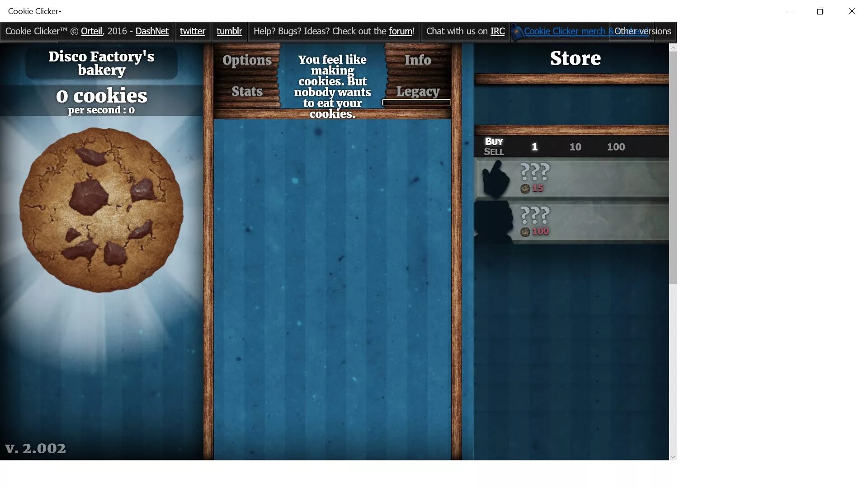Scroll the store panel downward
868x488 pixels.
pyautogui.click(x=673, y=456)
